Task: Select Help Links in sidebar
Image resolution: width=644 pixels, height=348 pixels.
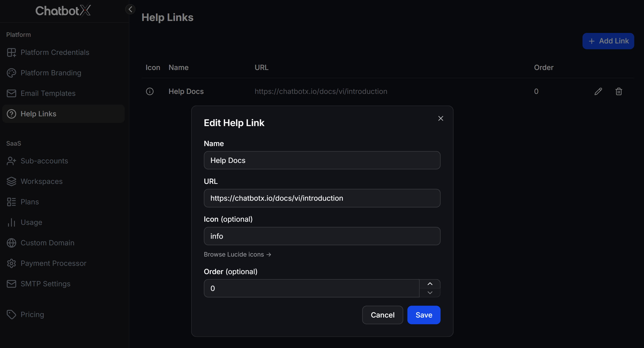Action: [63, 114]
